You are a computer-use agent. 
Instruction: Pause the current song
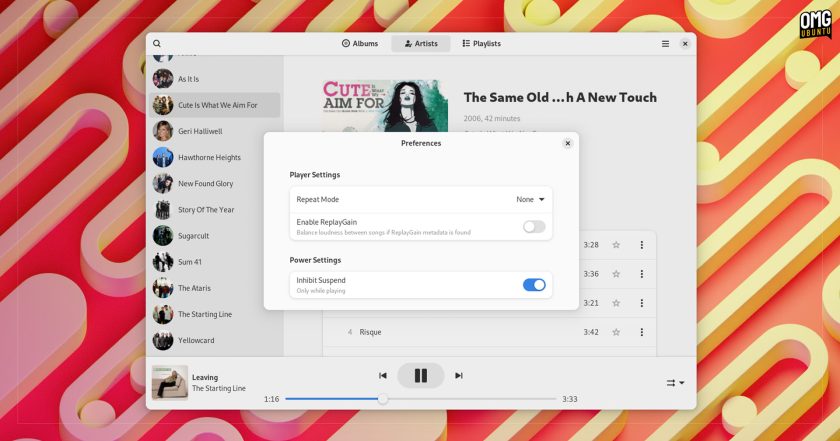click(x=421, y=376)
